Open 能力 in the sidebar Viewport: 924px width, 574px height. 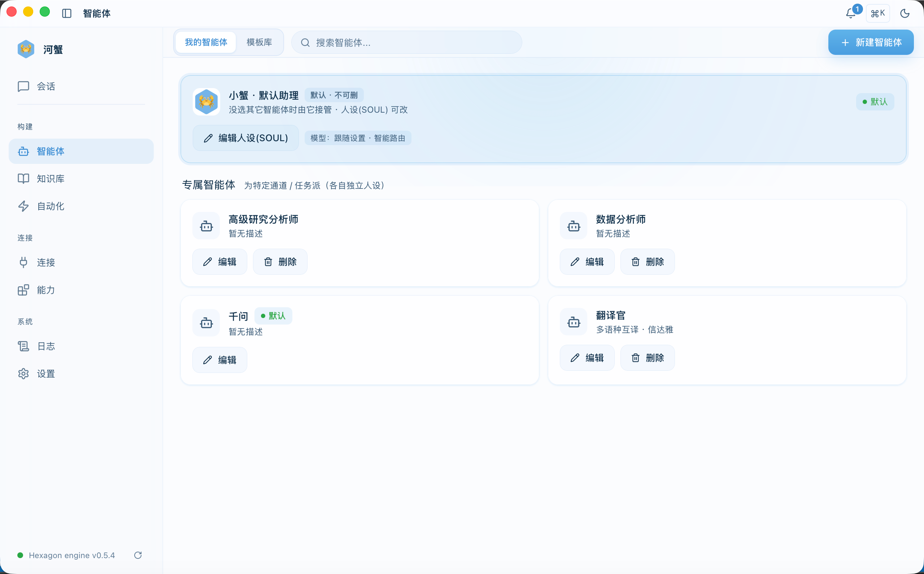81,290
